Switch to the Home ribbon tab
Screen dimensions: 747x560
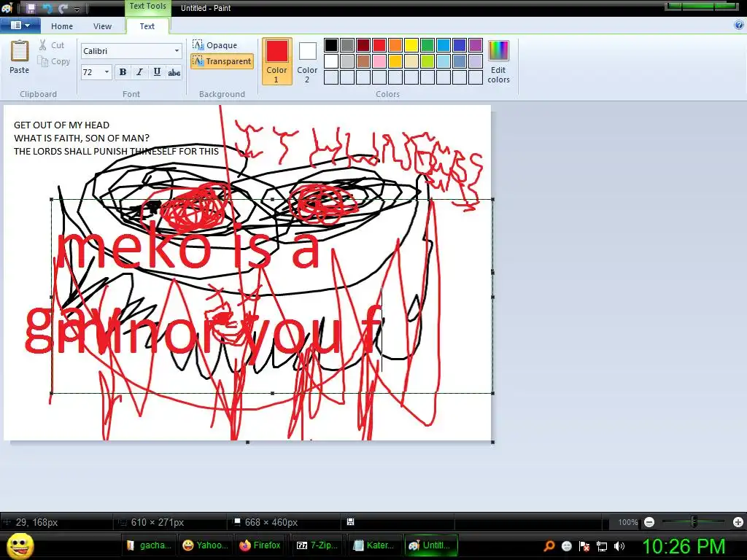pyautogui.click(x=62, y=26)
